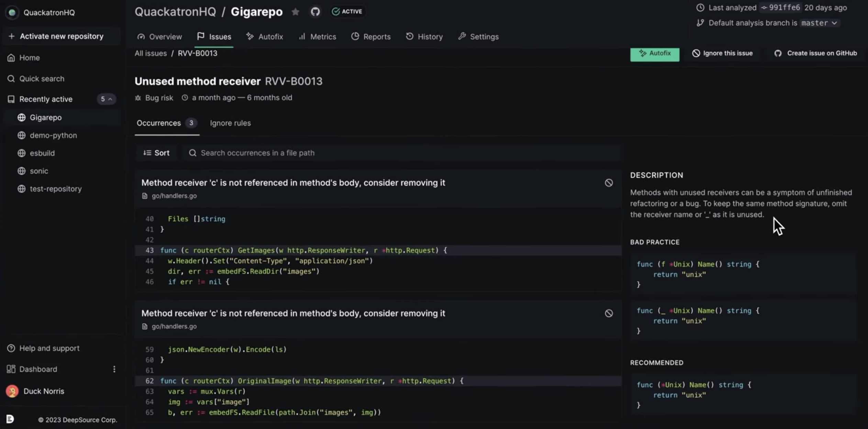Click commit hash 991ffe6

tap(781, 8)
